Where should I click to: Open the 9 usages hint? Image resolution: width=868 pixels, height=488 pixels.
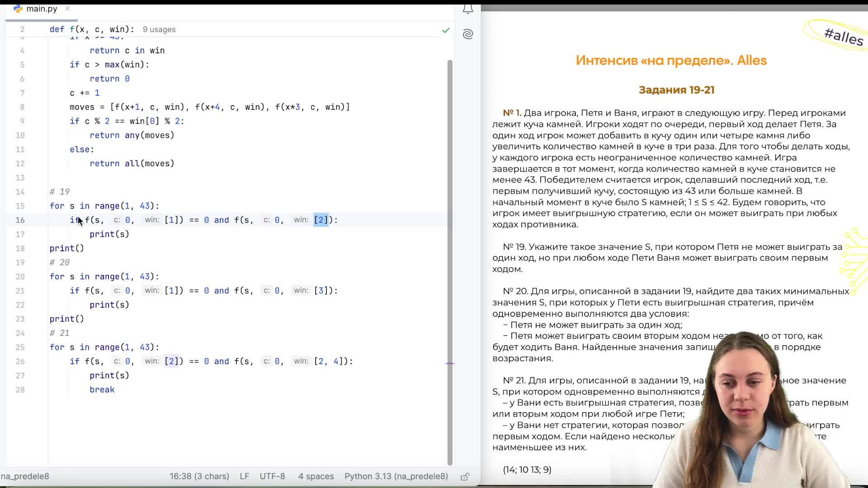159,29
